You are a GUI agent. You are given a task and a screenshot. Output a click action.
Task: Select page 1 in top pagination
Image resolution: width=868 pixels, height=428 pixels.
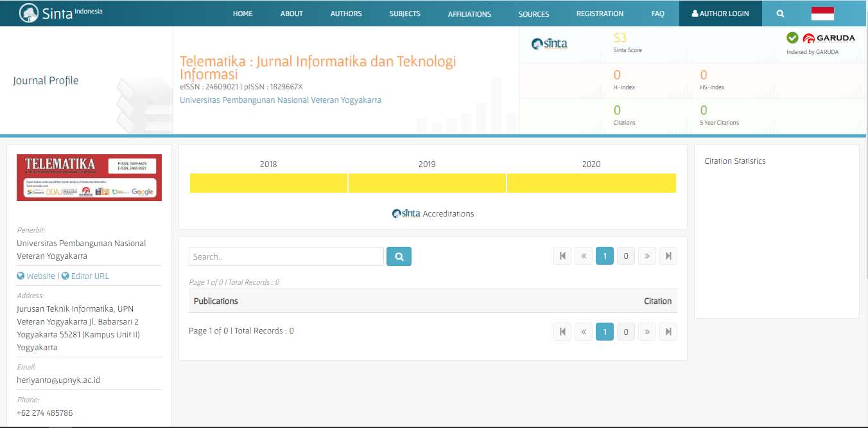click(x=604, y=256)
